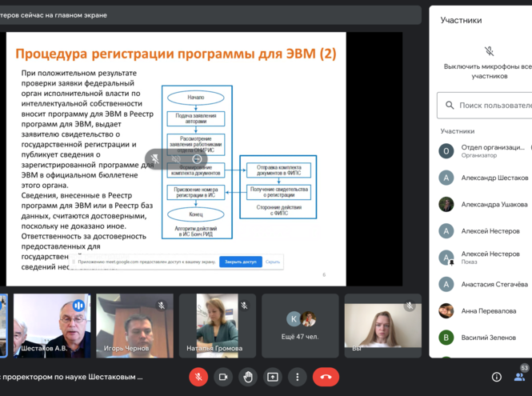Click the K avatar in 'Ещё 47 чел.' tile
The image size is (532, 396).
(294, 318)
